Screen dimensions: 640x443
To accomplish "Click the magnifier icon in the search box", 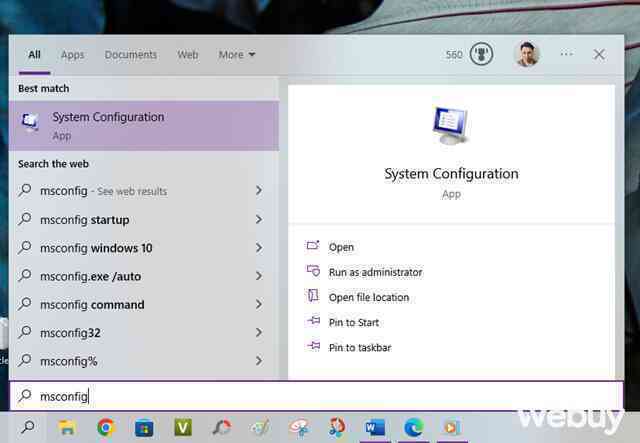I will click(x=25, y=396).
